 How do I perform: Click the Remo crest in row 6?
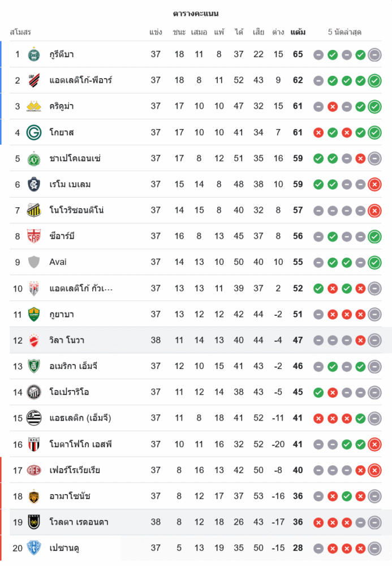click(x=34, y=185)
